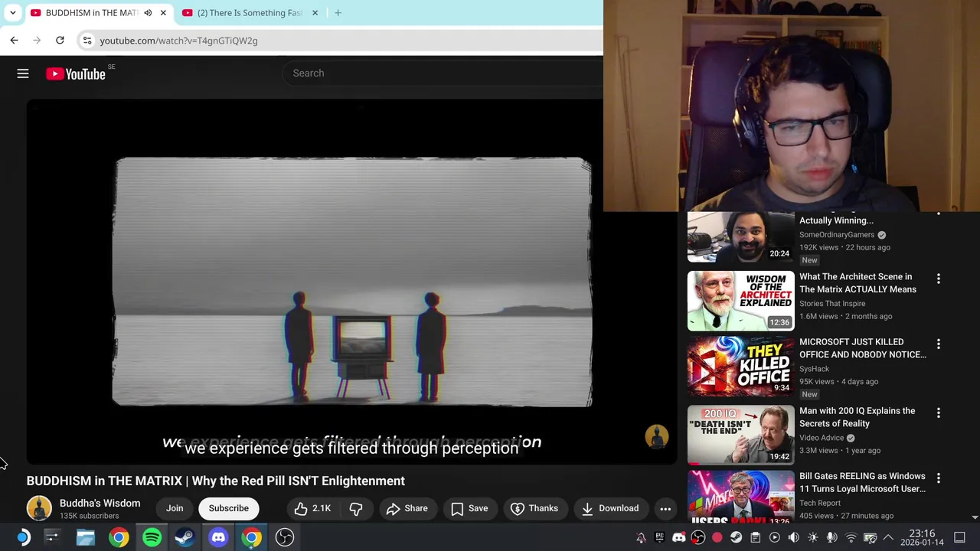
Task: Open options menu for 200 IQ video
Action: (939, 412)
